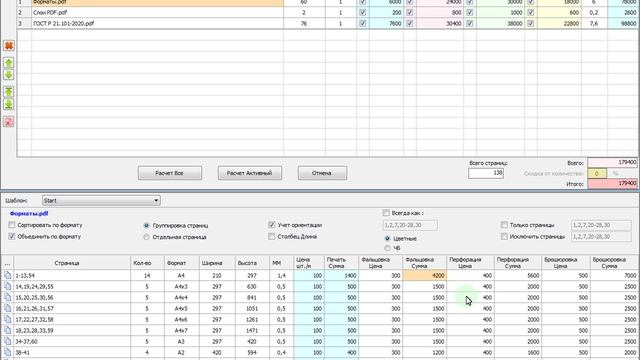Select 'Отдельная страница' radio button
Viewport: 640px width, 360px height.
coord(147,237)
